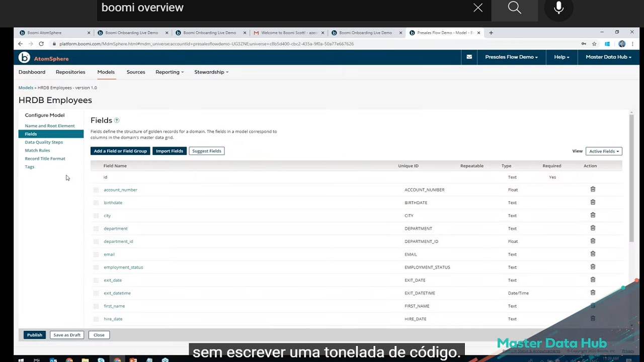
Task: Click the YouTube search magnifier icon
Action: point(514,8)
